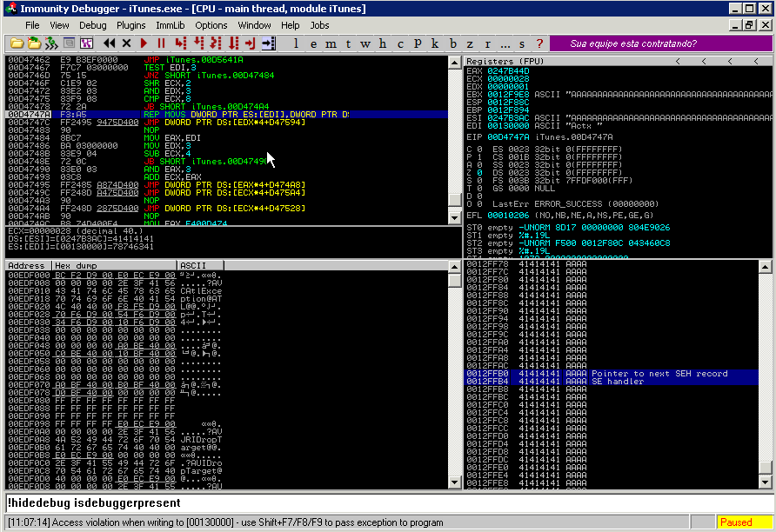The image size is (776, 532).
Task: Restart the program with the rewind icon
Action: (x=109, y=43)
